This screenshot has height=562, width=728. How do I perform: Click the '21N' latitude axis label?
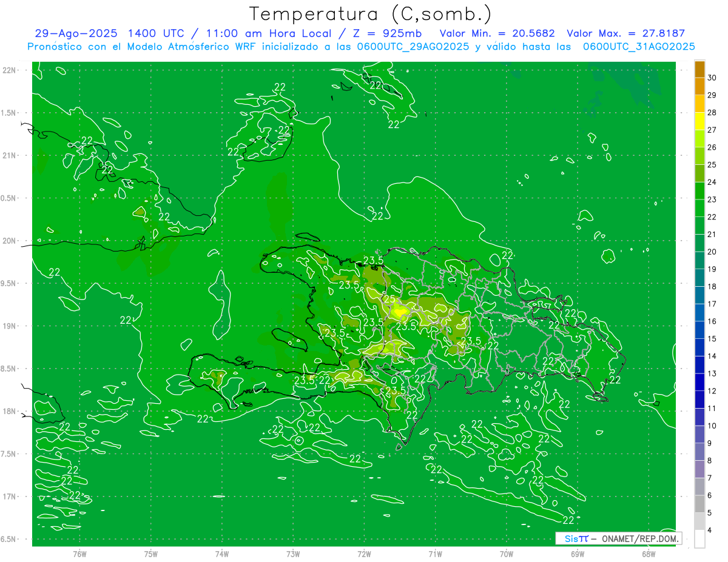coord(9,155)
